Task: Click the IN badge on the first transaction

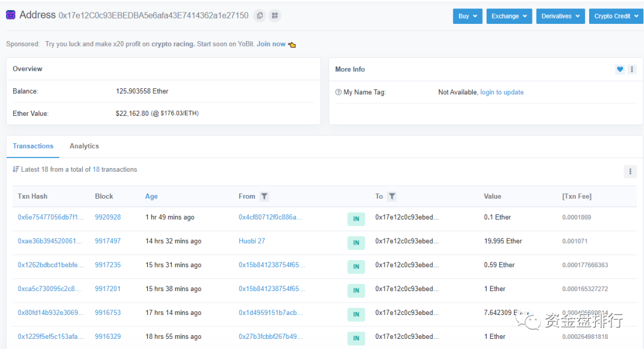Action: (x=356, y=219)
